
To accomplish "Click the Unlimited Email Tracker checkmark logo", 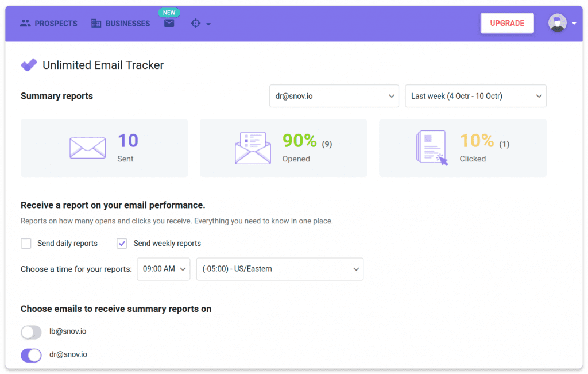I will point(28,64).
